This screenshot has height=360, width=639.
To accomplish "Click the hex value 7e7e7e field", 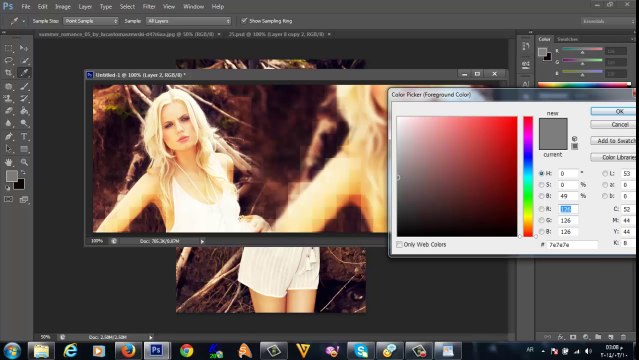I will [573, 245].
